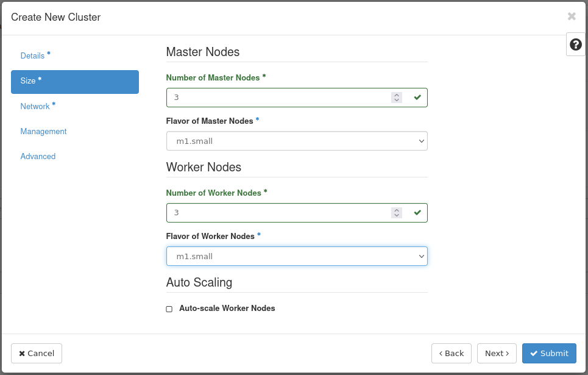Click the green checkmark in Master Nodes field
This screenshot has height=375, width=588.
[417, 98]
